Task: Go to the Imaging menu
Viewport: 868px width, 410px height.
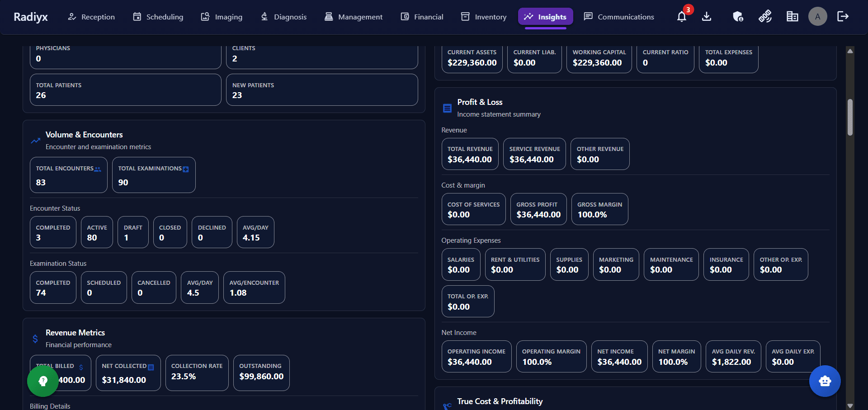Action: (222, 17)
